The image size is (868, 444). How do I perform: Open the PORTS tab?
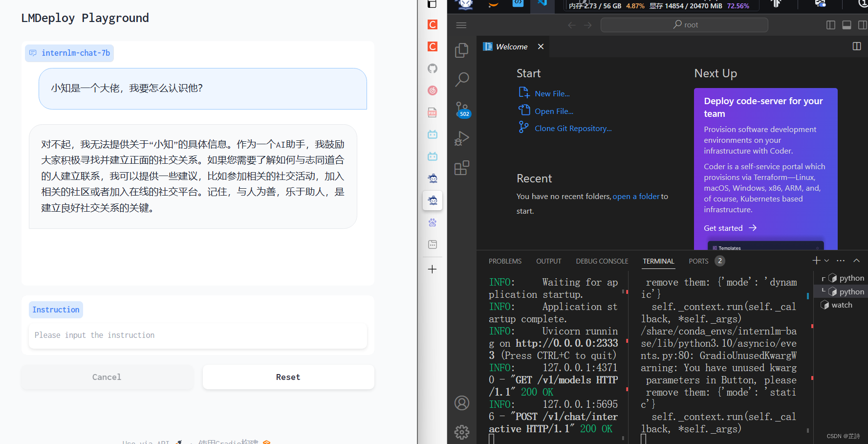pyautogui.click(x=698, y=261)
